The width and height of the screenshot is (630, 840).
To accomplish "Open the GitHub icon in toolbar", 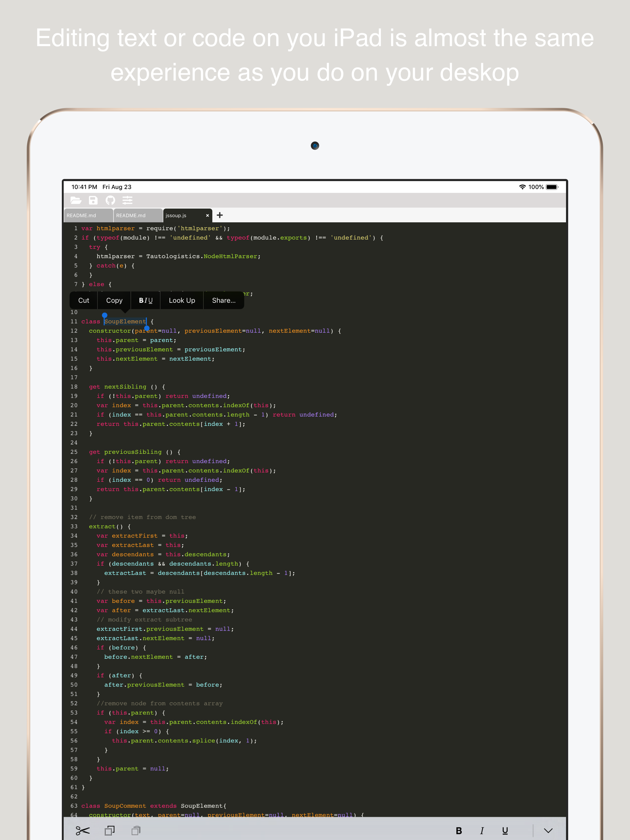I will tap(110, 200).
